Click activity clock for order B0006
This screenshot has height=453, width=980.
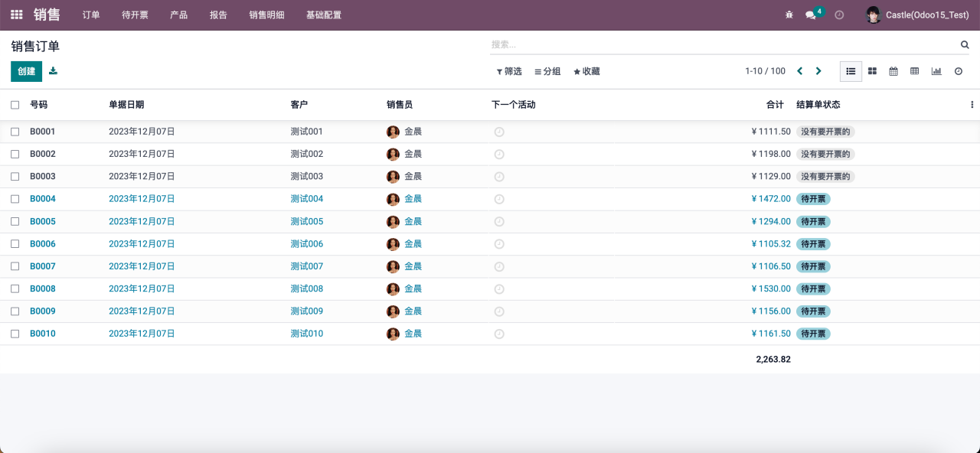[x=499, y=244]
